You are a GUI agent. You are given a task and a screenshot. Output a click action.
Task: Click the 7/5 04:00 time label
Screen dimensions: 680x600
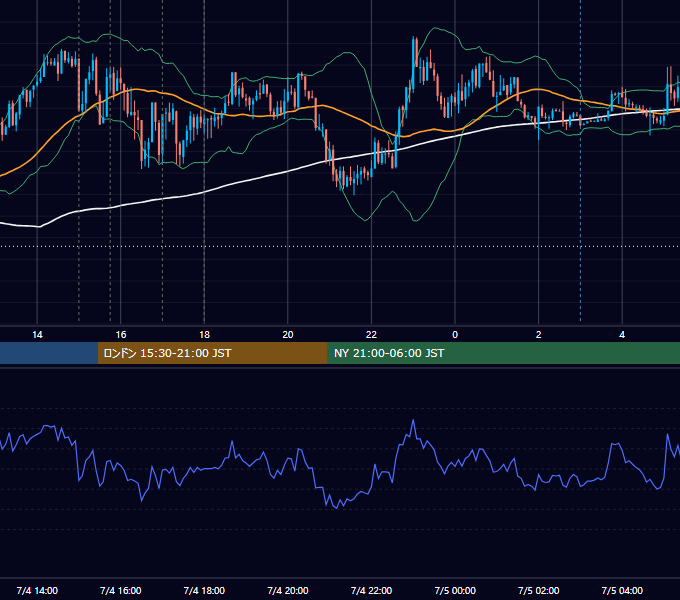(x=622, y=590)
